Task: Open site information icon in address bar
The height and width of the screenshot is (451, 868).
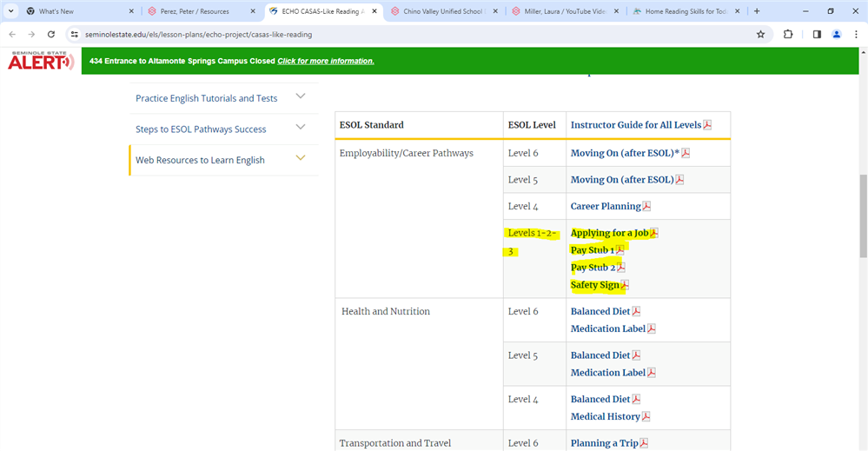Action: [x=75, y=34]
